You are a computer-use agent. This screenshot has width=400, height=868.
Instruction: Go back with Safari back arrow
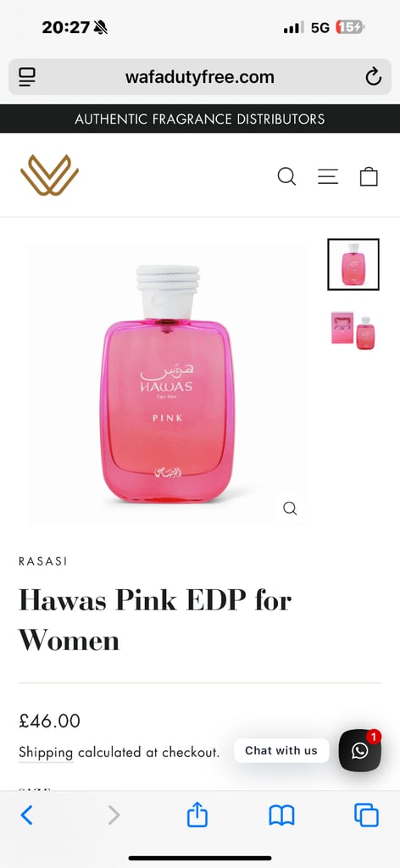pos(26,815)
